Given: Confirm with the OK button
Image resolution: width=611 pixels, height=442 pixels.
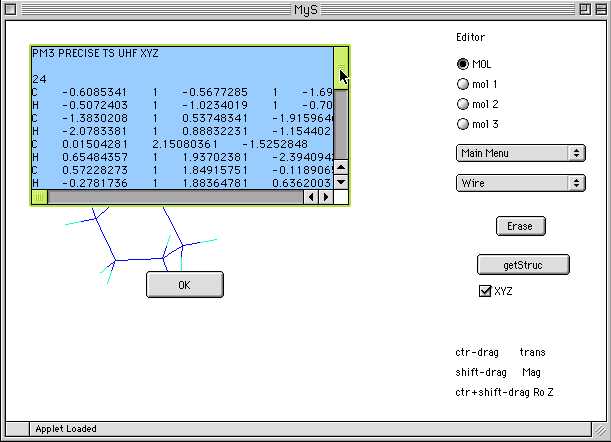Looking at the screenshot, I should click(185, 285).
